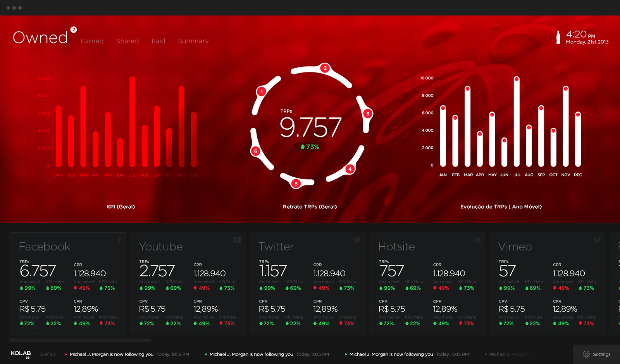Open the Twitter card title
The width and height of the screenshot is (620, 364).
point(276,247)
